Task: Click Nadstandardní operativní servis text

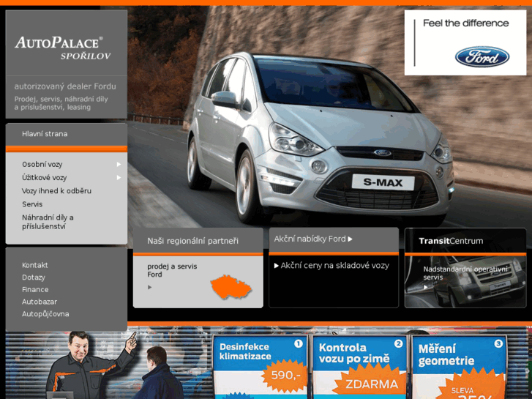Action: pos(465,273)
